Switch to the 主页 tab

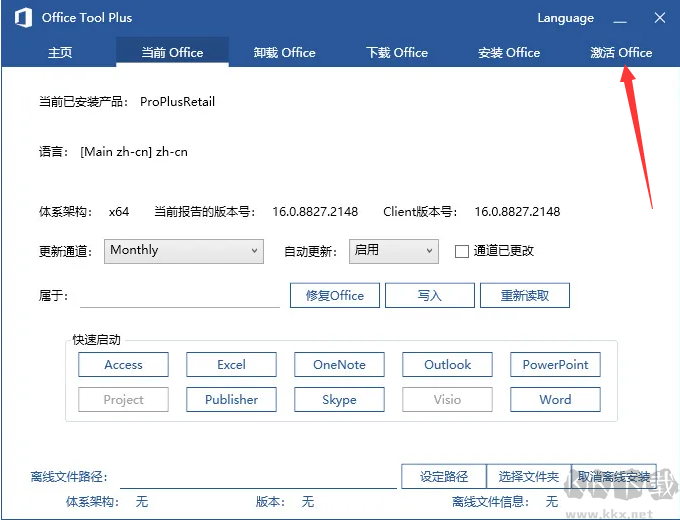click(60, 52)
